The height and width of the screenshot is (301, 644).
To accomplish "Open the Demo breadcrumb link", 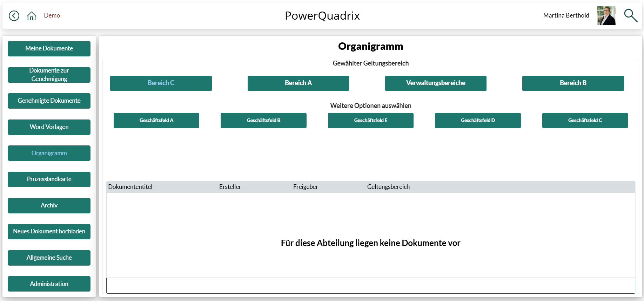I will click(52, 15).
